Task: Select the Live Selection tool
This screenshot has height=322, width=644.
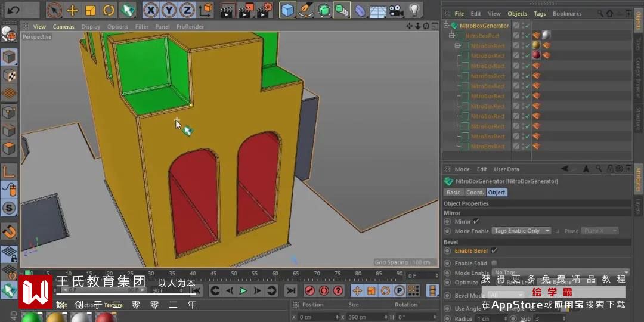Action: click(54, 10)
